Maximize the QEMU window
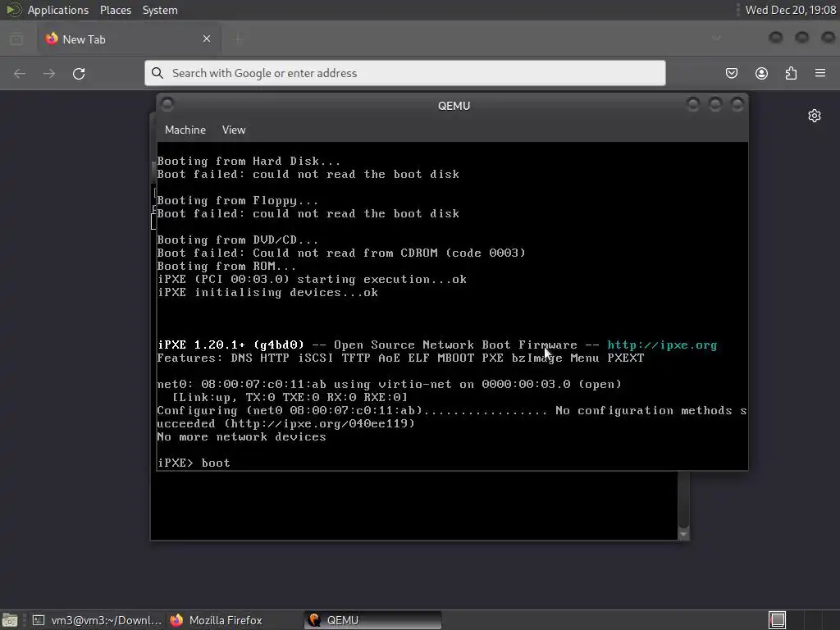Viewport: 840px width, 630px height. 715,104
